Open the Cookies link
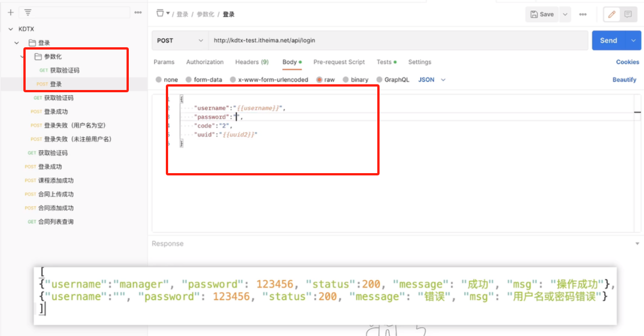This screenshot has height=336, width=644. 627,62
